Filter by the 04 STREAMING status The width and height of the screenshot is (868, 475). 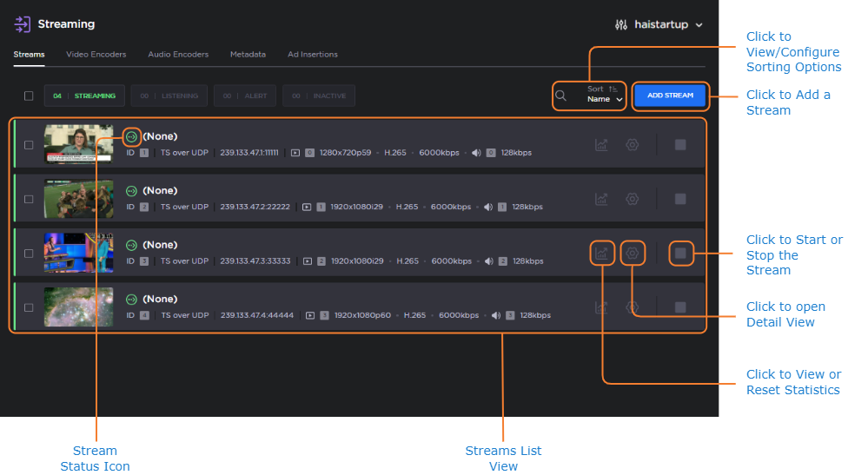point(84,96)
